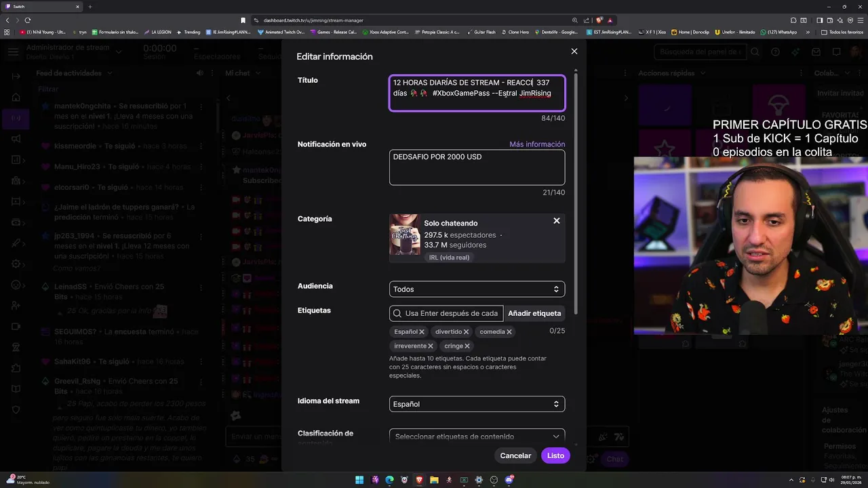Click the IRL (vida real) category tag
The image size is (868, 488).
[x=449, y=258]
